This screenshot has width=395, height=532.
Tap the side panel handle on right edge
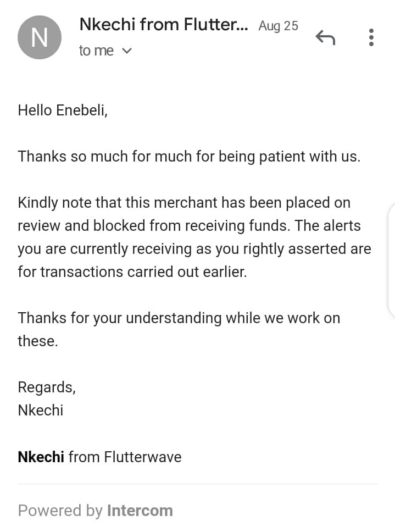tap(391, 261)
